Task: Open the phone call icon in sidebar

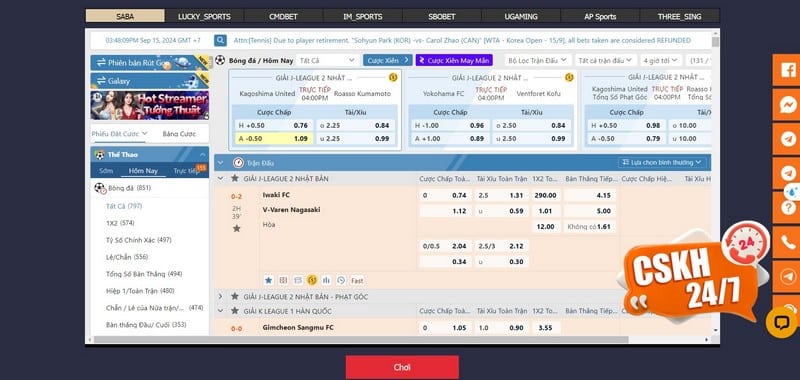Action: (x=788, y=242)
